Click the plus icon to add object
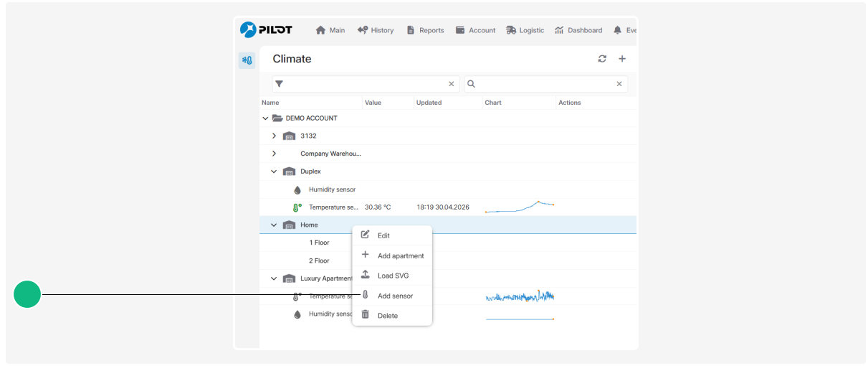The width and height of the screenshot is (868, 366). tap(622, 59)
